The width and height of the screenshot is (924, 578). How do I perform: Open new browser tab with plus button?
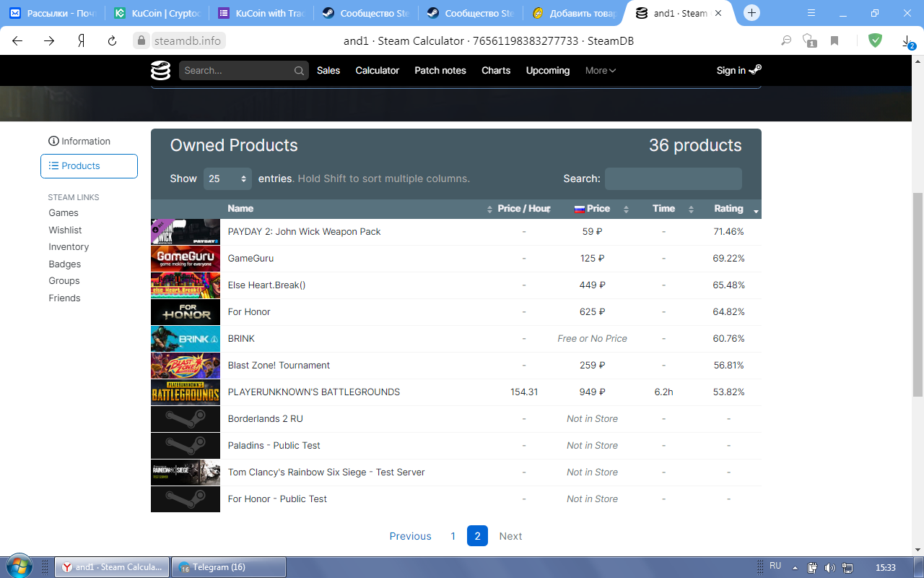(x=752, y=13)
